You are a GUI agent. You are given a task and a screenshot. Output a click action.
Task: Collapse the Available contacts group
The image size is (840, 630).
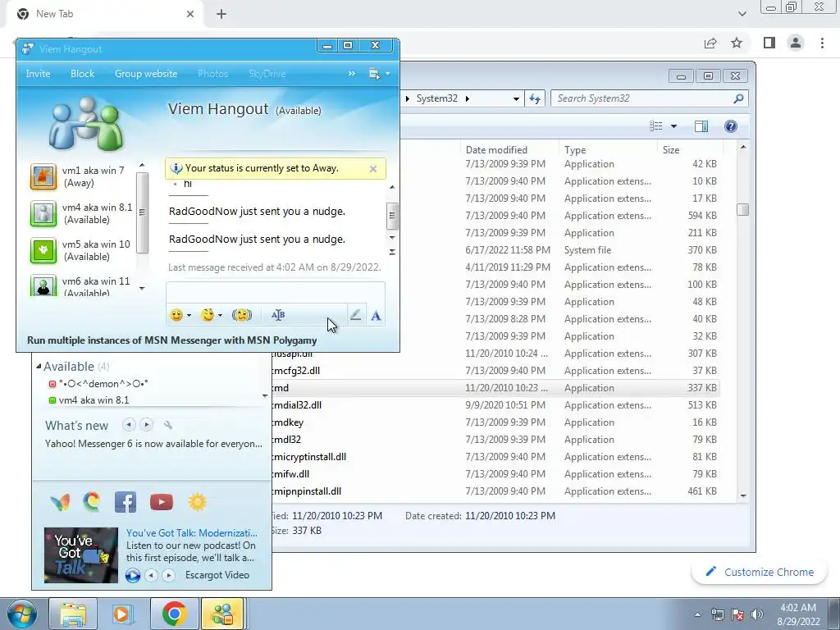pos(39,367)
